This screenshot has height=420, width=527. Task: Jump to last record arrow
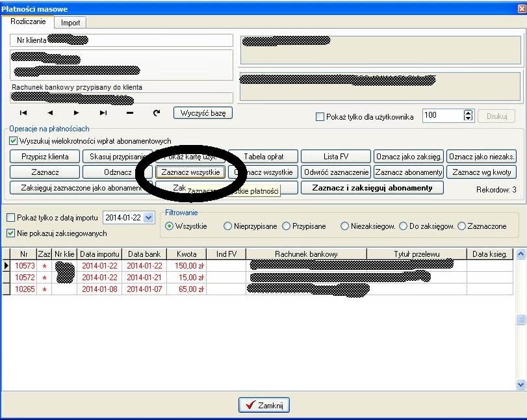(x=103, y=113)
